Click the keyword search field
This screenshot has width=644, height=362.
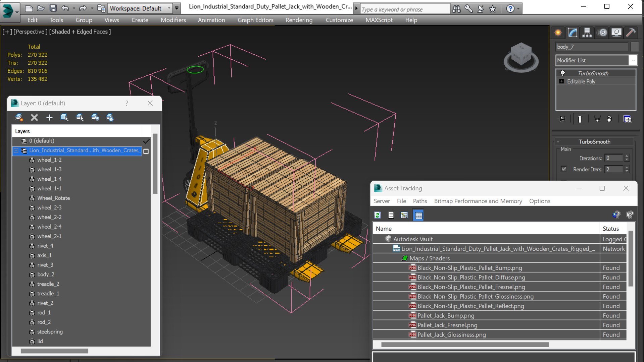pyautogui.click(x=405, y=9)
